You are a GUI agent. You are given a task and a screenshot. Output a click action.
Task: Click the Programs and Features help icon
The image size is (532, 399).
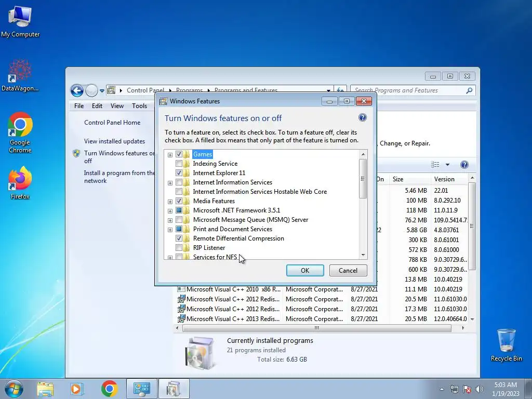pos(464,165)
